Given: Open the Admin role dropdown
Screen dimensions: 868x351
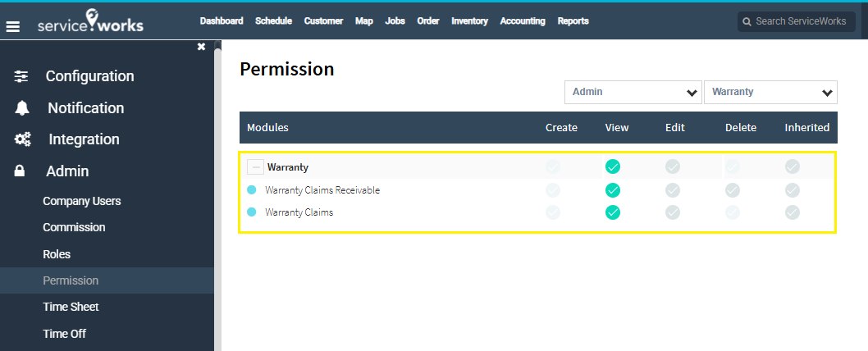Looking at the screenshot, I should (633, 92).
